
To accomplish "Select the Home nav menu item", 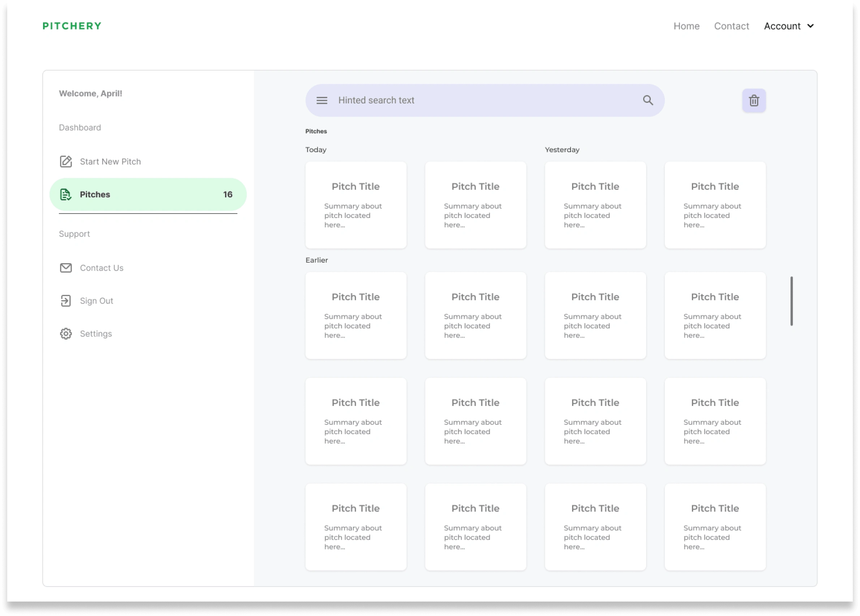I will (x=686, y=26).
